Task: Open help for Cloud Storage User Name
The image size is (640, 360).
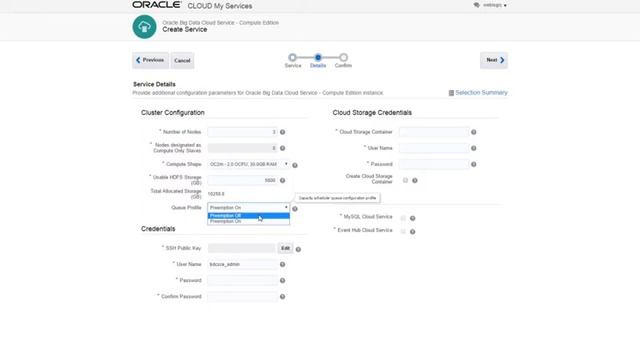Action: 473,148
